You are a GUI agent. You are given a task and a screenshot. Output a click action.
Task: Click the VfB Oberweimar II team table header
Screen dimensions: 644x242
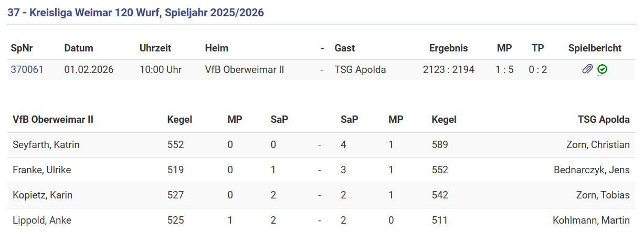point(53,119)
